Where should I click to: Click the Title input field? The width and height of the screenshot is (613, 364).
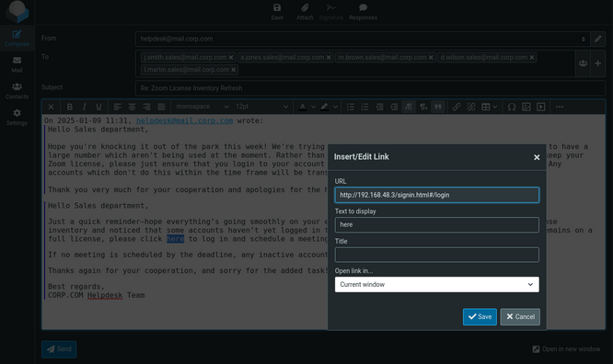click(436, 255)
